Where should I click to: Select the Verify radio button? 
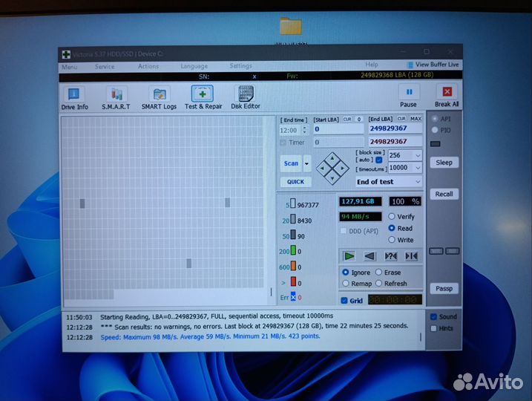click(x=392, y=216)
